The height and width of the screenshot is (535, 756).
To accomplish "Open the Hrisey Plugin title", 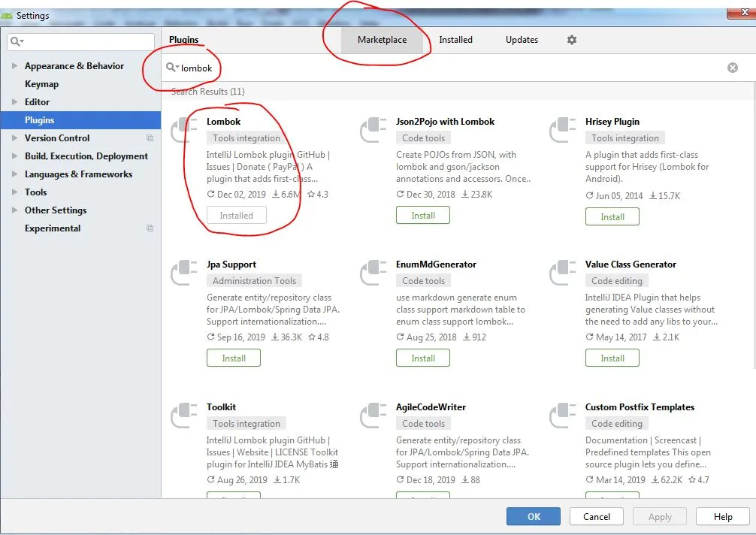I will coord(612,122).
